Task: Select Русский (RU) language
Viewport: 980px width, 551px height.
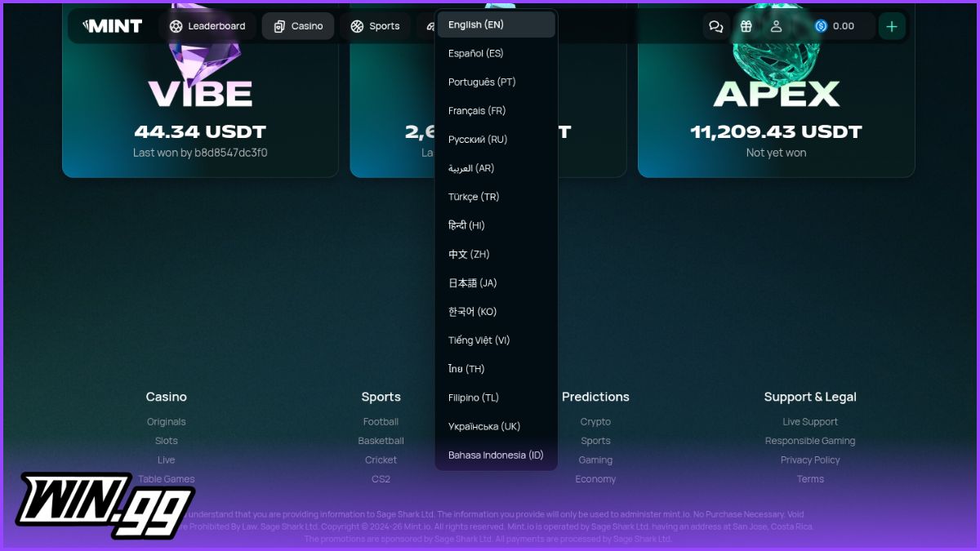Action: [497, 140]
